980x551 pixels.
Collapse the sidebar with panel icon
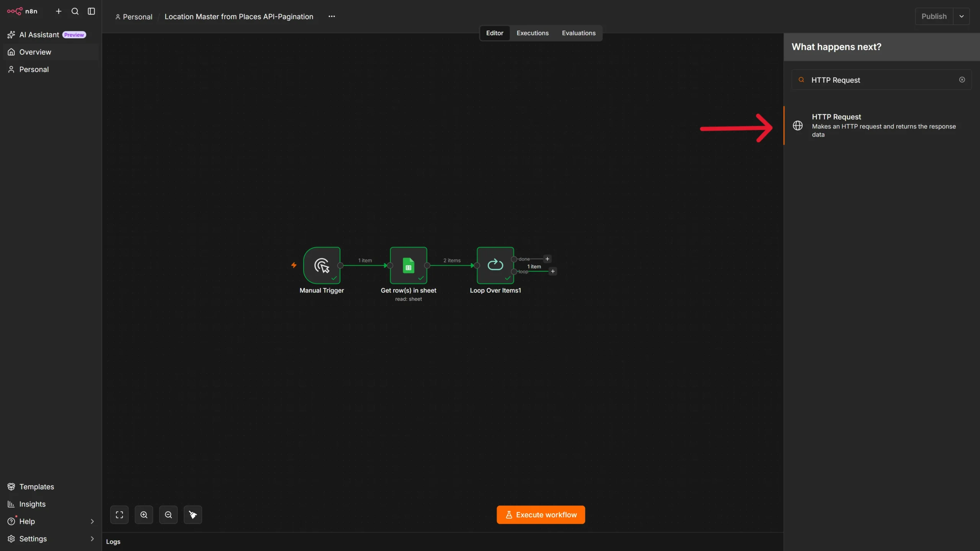91,11
